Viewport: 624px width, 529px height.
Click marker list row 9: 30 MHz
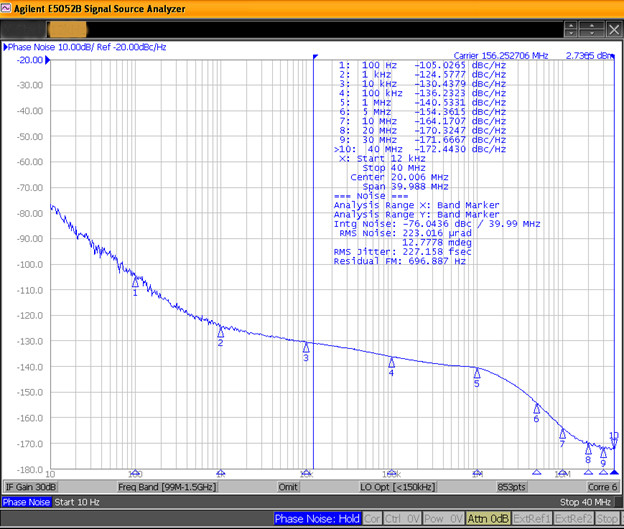coord(422,140)
